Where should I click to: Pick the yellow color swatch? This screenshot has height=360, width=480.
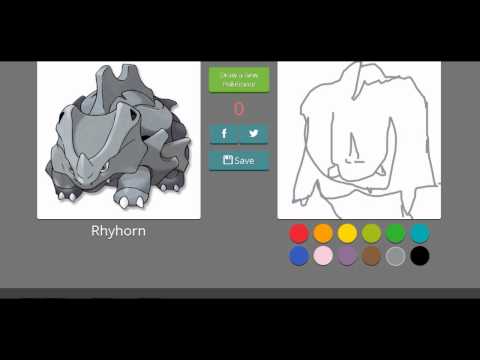tap(347, 233)
